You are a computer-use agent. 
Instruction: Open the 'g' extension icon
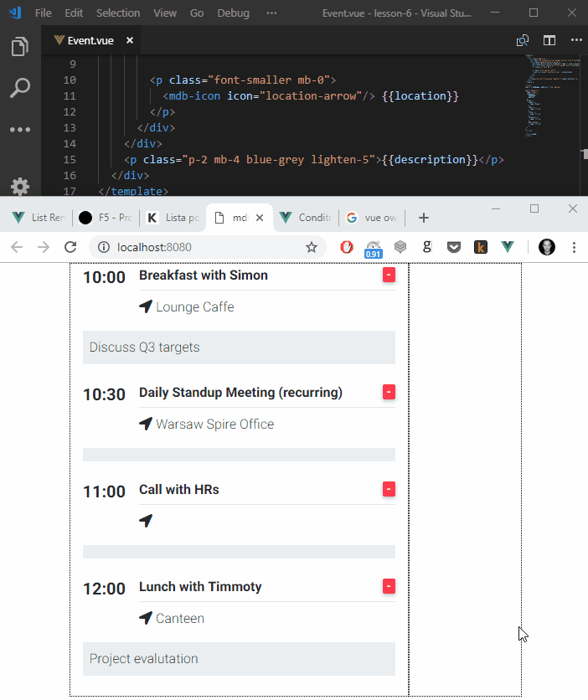click(x=427, y=246)
